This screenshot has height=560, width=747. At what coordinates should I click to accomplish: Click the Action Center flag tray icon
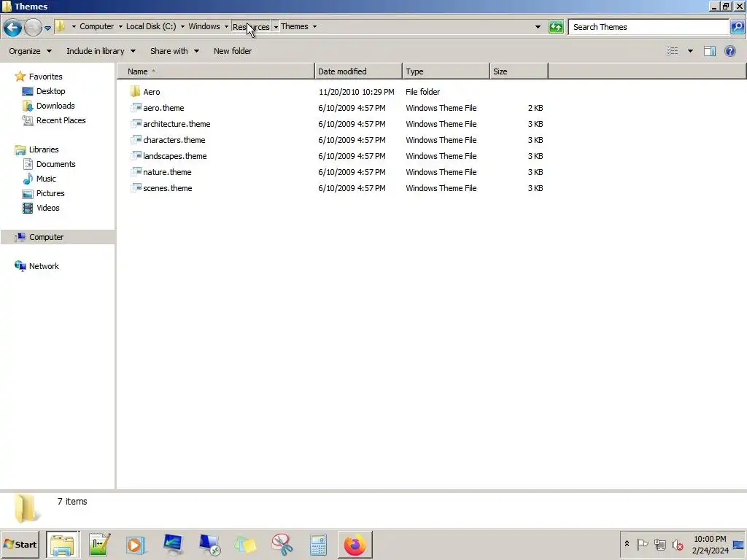tap(642, 544)
